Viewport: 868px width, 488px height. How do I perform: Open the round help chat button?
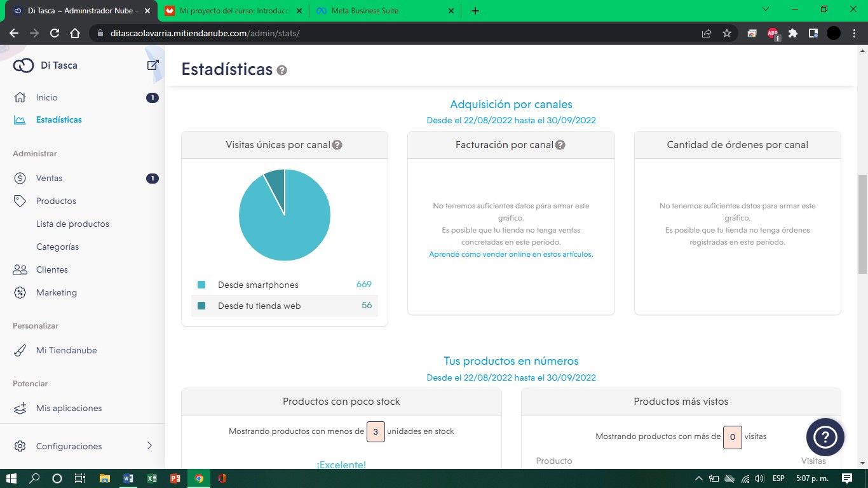pyautogui.click(x=825, y=437)
